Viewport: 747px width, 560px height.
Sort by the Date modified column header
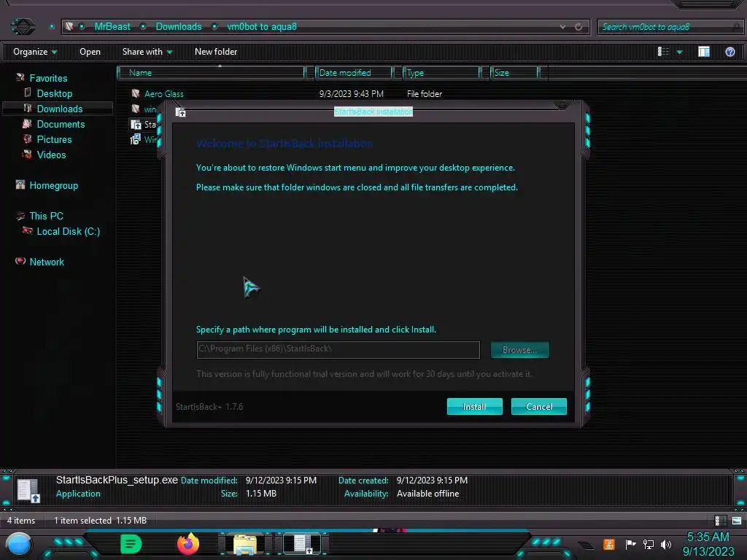[x=354, y=73]
